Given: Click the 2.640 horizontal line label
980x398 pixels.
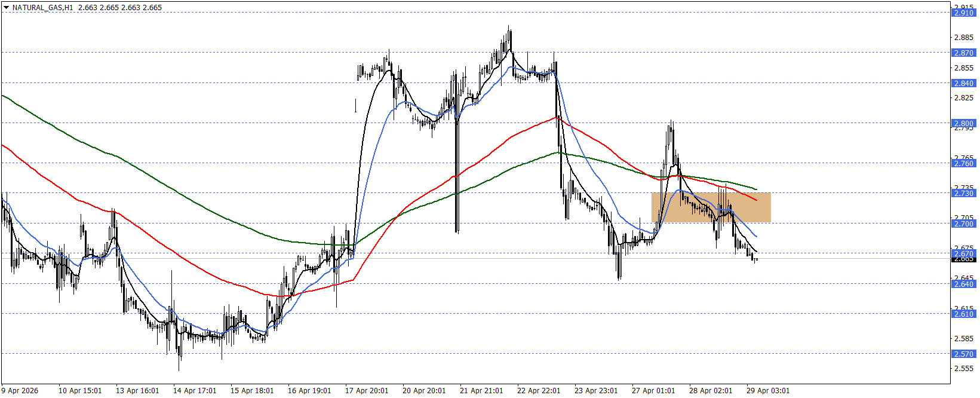Looking at the screenshot, I should (963, 284).
